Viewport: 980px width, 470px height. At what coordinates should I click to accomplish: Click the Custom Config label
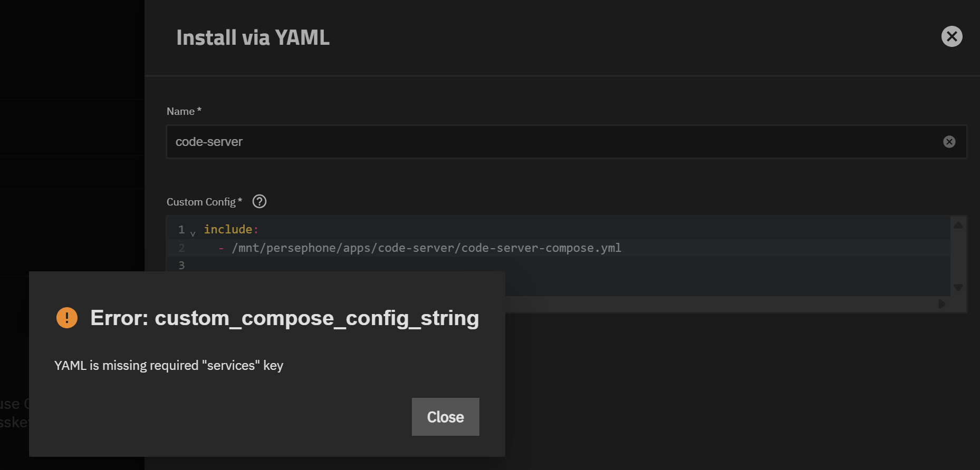tap(201, 202)
